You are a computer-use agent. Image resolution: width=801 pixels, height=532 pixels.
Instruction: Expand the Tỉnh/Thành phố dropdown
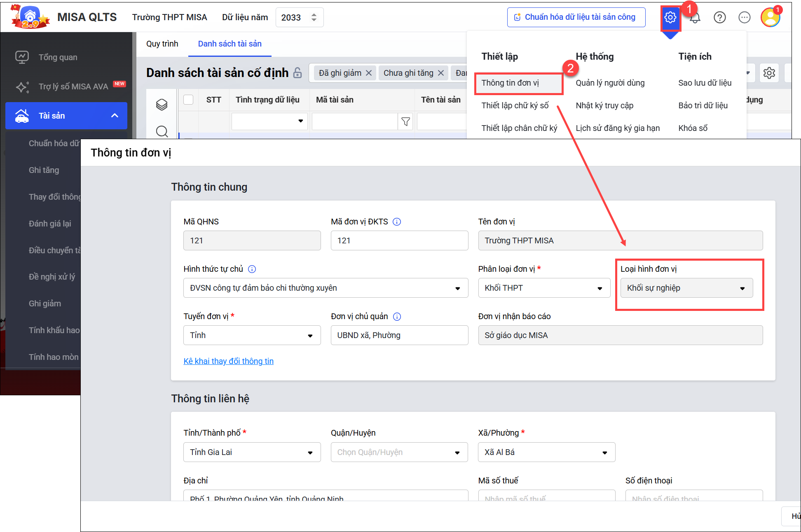click(252, 452)
